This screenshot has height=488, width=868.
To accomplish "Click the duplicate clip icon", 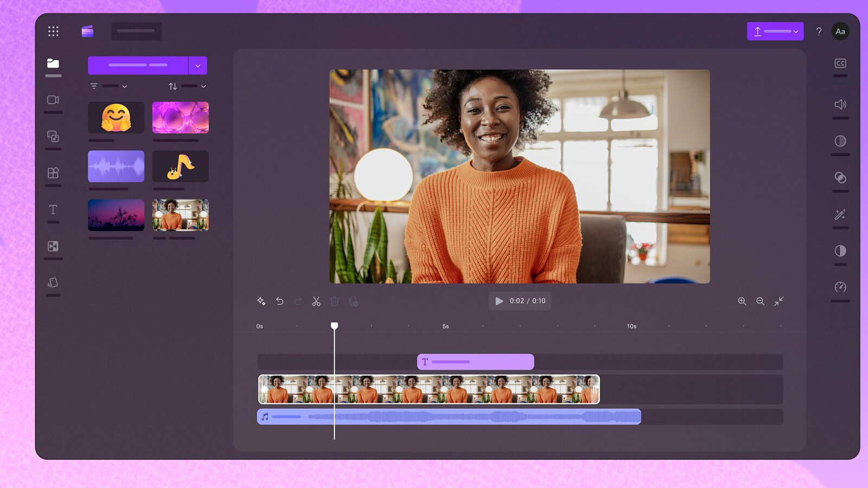I will coord(353,301).
